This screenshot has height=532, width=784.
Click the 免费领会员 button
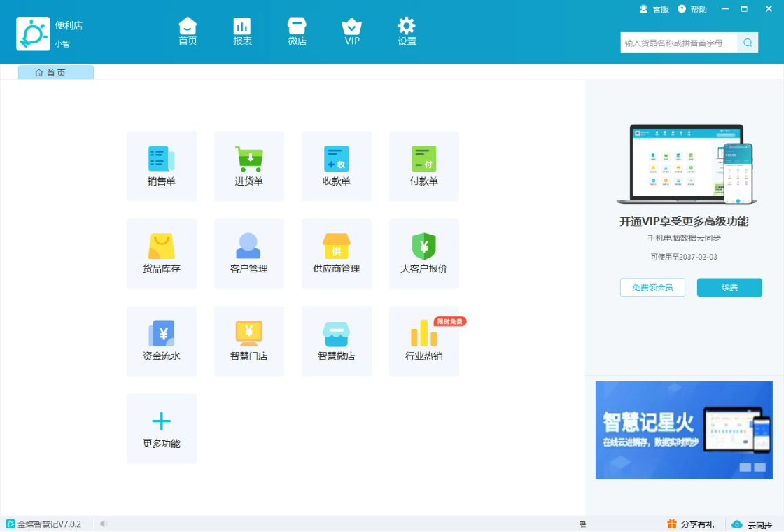click(x=652, y=288)
